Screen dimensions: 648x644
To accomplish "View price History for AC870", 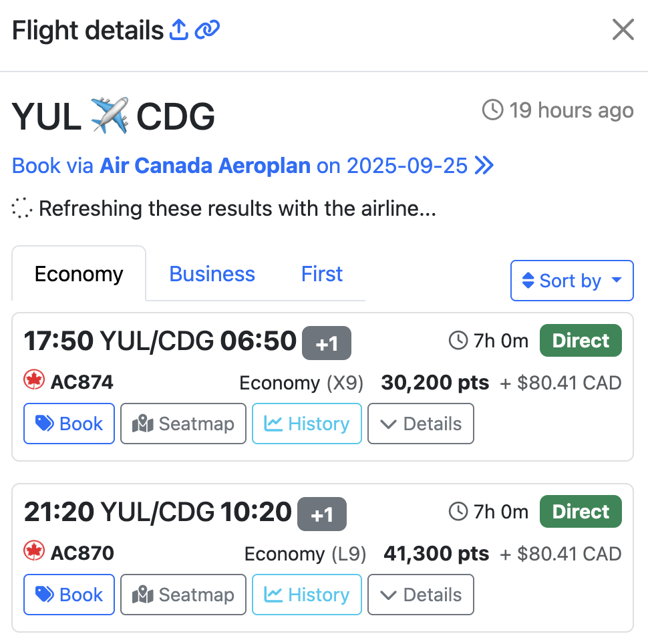I will (x=307, y=595).
